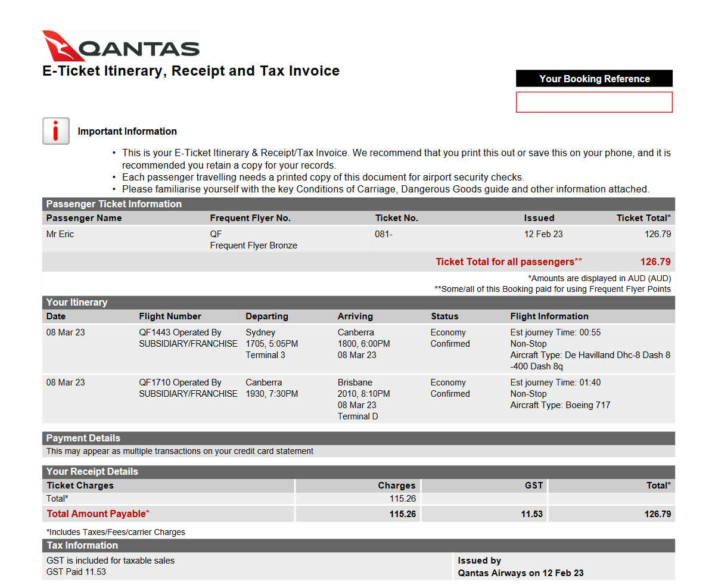The image size is (709, 588).
Task: Click the Passenger Ticket Information section header
Action: tap(359, 204)
